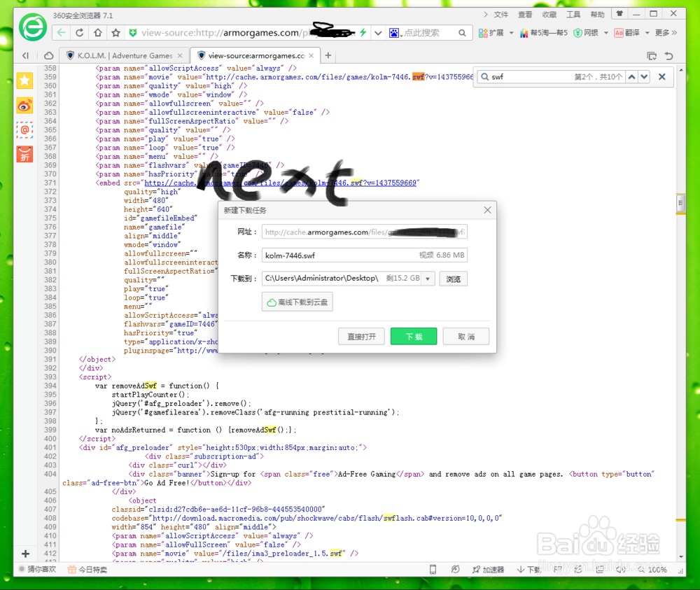Screen dimensions: 700x590
Task: Open the browser home page icon
Action: pyautogui.click(x=98, y=33)
